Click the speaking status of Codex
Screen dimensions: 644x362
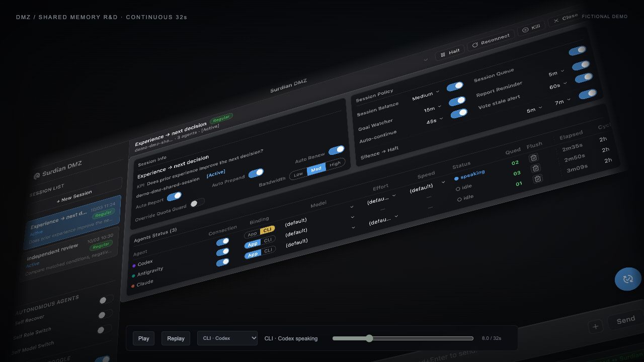469,175
